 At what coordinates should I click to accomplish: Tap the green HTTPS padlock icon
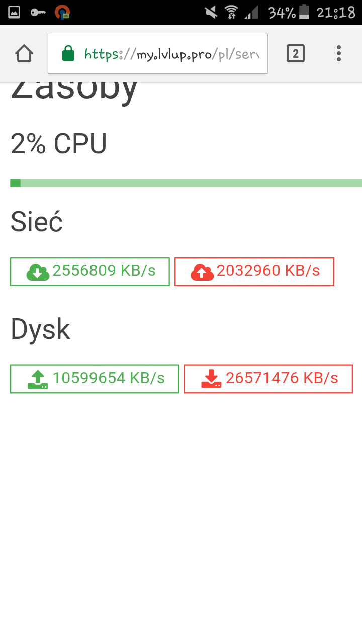pos(68,53)
